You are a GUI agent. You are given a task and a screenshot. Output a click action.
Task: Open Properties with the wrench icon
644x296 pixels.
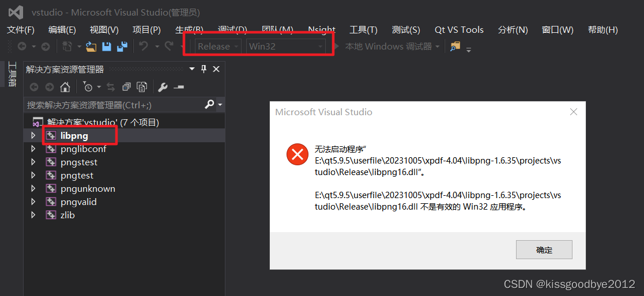[163, 87]
